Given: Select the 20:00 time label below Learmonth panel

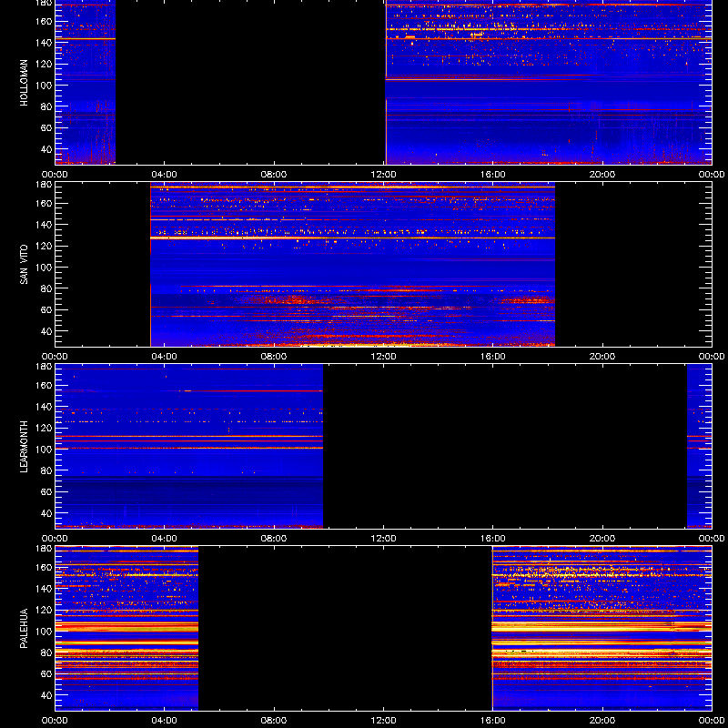Looking at the screenshot, I should (602, 539).
